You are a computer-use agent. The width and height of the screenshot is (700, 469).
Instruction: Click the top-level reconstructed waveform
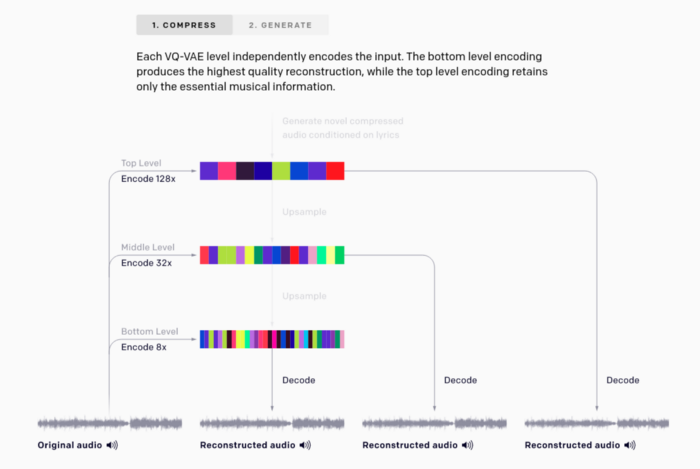[x=597, y=423]
